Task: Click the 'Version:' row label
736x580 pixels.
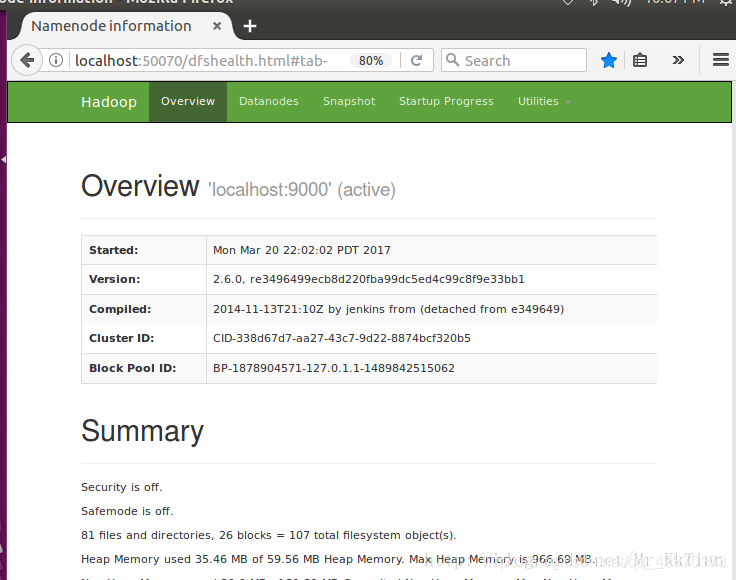Action: (x=115, y=279)
